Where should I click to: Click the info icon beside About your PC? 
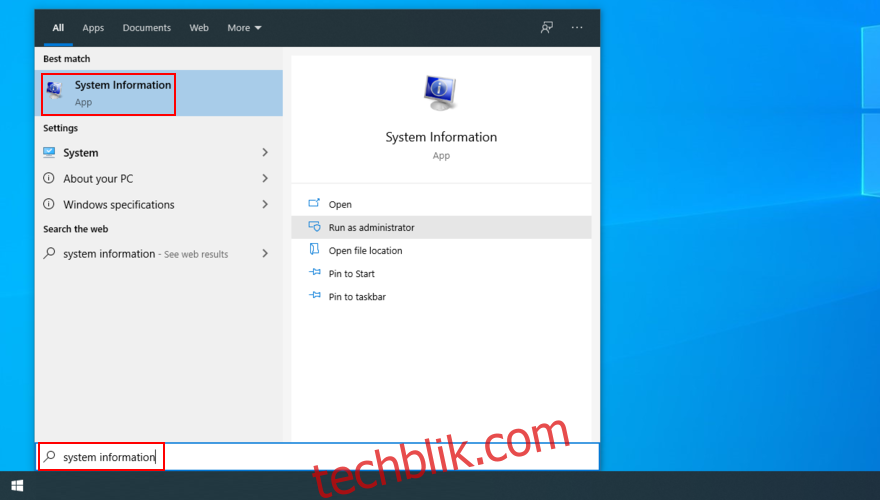pyautogui.click(x=49, y=178)
